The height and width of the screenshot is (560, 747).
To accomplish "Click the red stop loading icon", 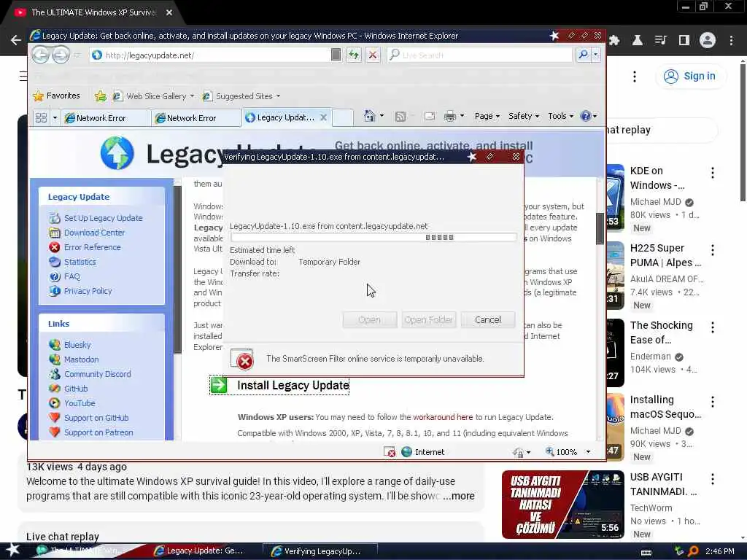I will pyautogui.click(x=373, y=55).
